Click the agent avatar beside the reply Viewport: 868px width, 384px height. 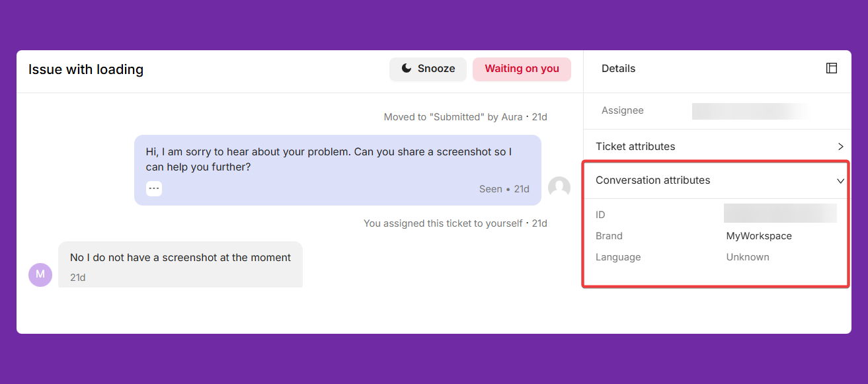coord(559,188)
